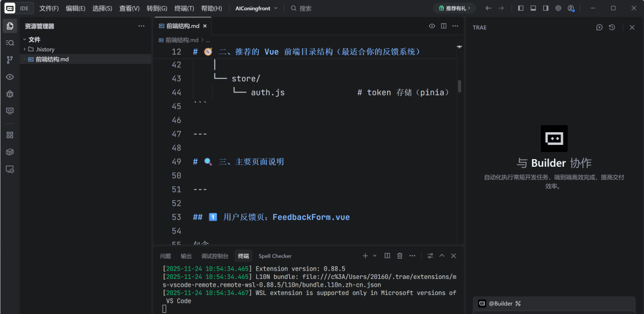Show chat history in TRAE panel

click(612, 27)
